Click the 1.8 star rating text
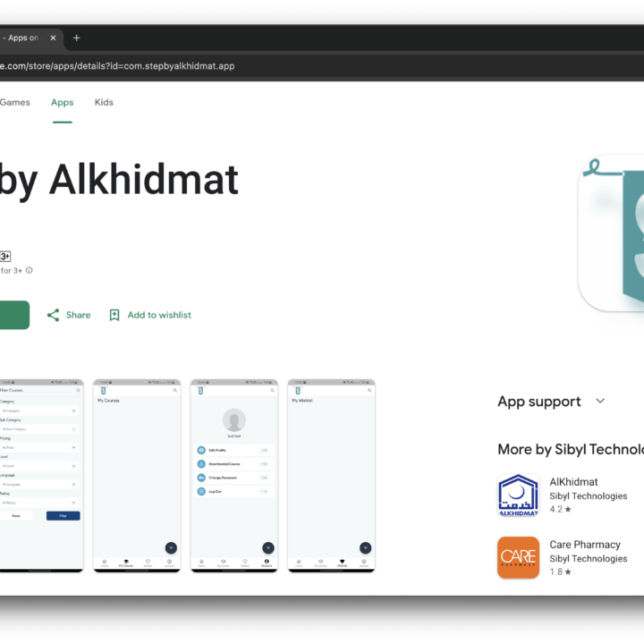Screen dimensions: 644x644 [x=560, y=572]
